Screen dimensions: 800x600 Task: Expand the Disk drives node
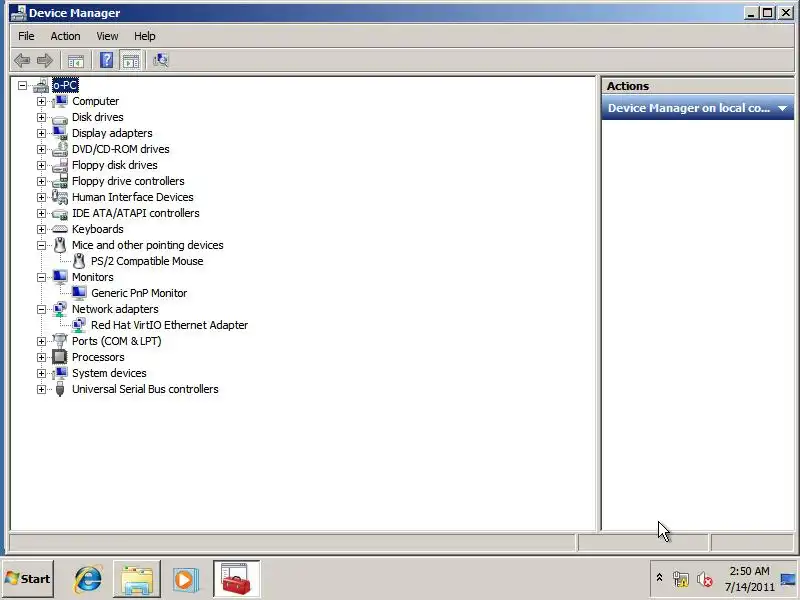click(x=41, y=117)
